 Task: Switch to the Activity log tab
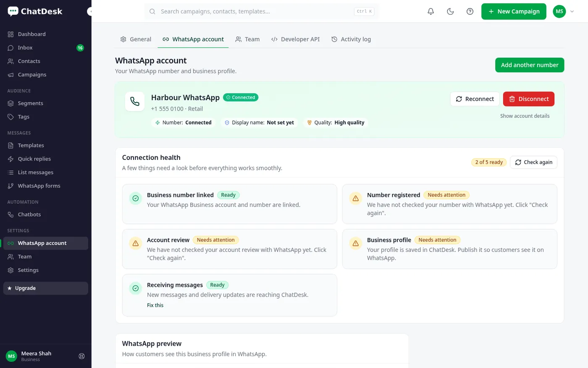pos(351,39)
